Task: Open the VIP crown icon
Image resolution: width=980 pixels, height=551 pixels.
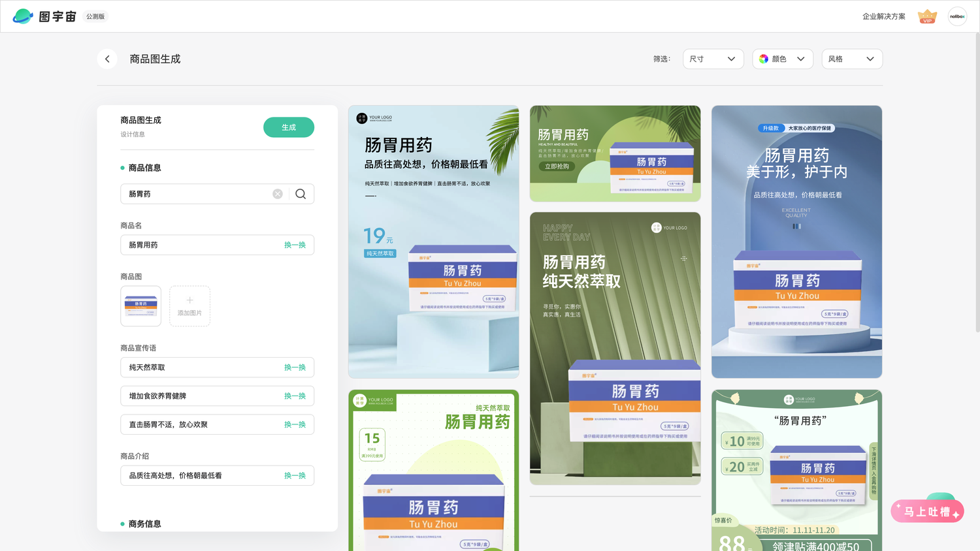Action: click(927, 16)
